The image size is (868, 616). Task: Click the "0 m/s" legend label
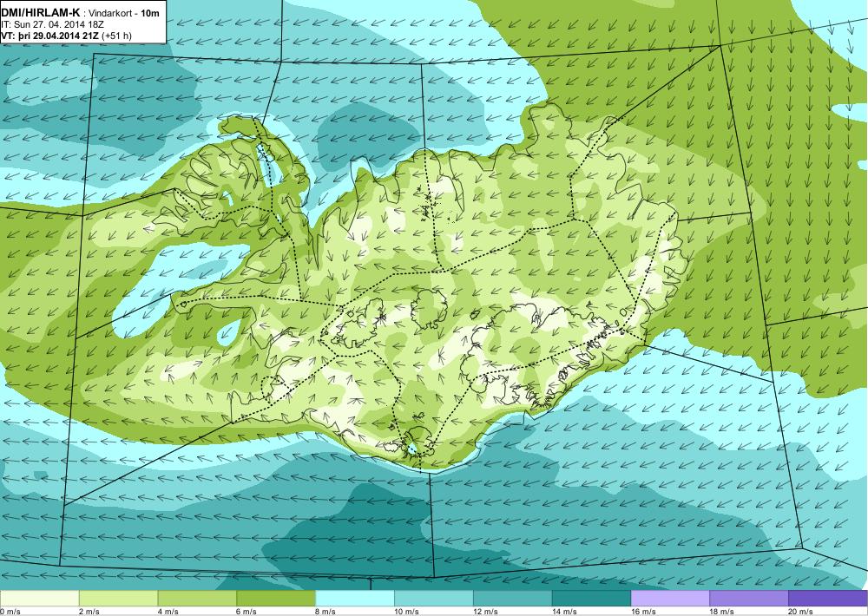[10, 611]
